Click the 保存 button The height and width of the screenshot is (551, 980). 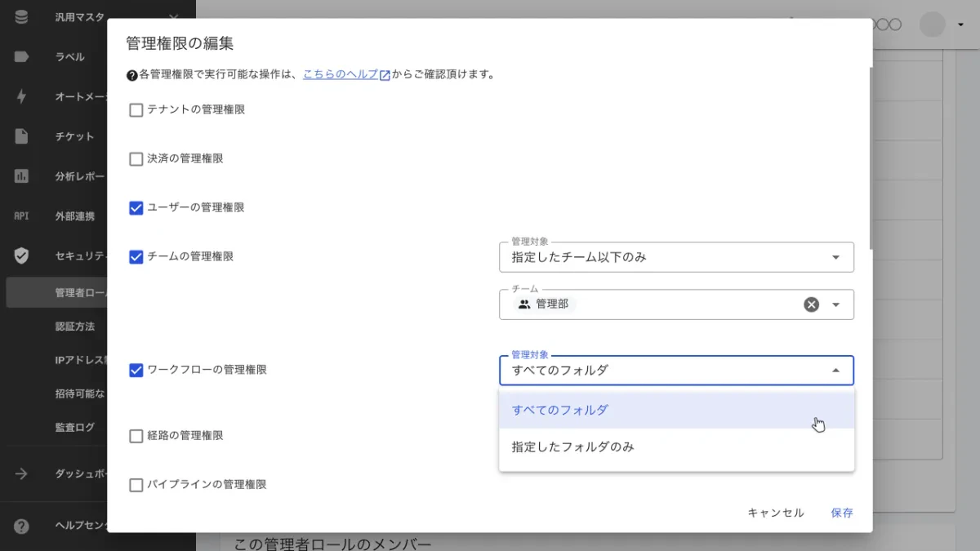click(842, 513)
